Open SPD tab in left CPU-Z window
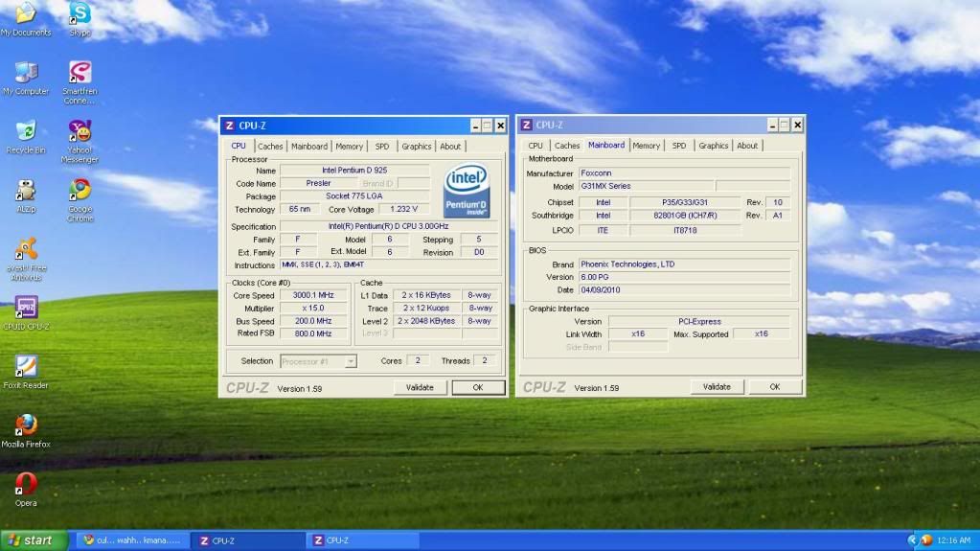Viewport: 980px width, 551px height. 382,147
